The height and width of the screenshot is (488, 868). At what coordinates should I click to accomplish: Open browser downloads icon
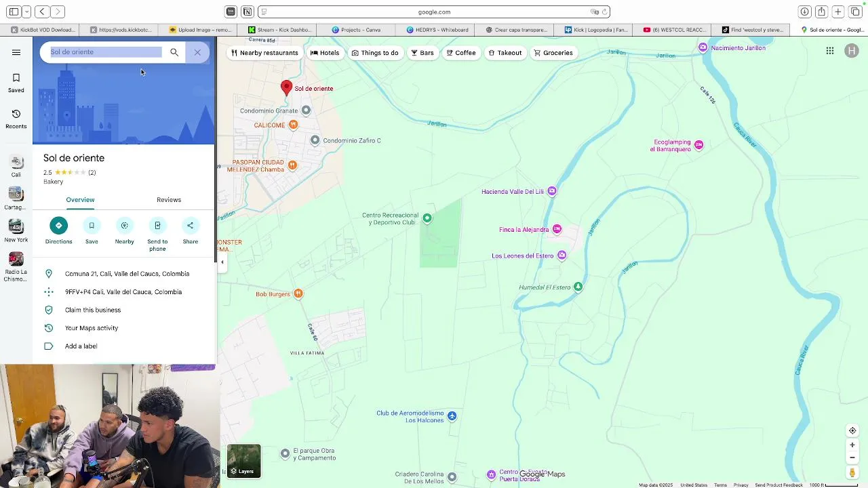coord(804,12)
